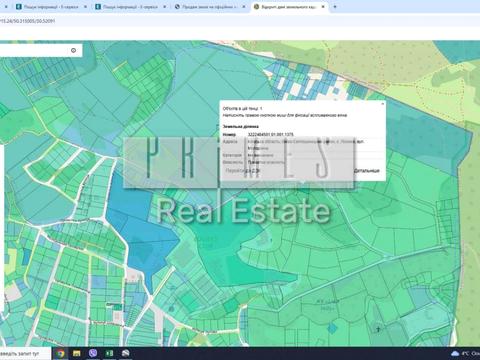
Task: Click the Windows taskbar search box
Action: point(25,353)
